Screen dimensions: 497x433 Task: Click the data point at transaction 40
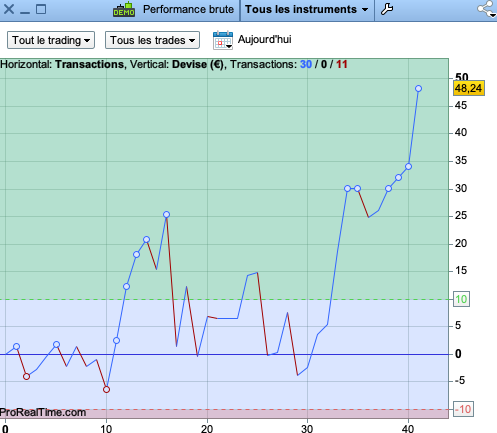pos(408,166)
